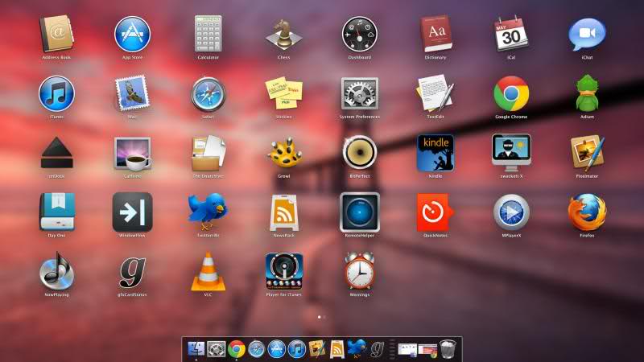This screenshot has height=362, width=644.
Task: Launch Firefox browser
Action: coord(587,212)
